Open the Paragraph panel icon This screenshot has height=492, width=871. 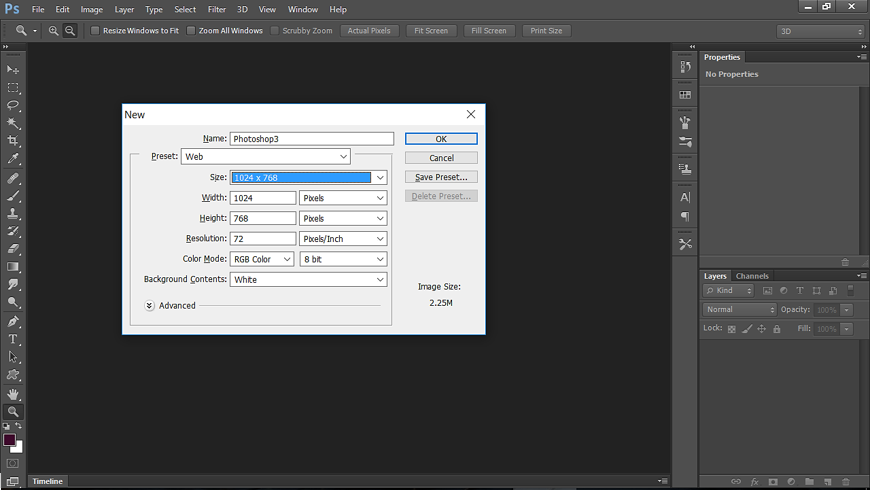coord(685,217)
